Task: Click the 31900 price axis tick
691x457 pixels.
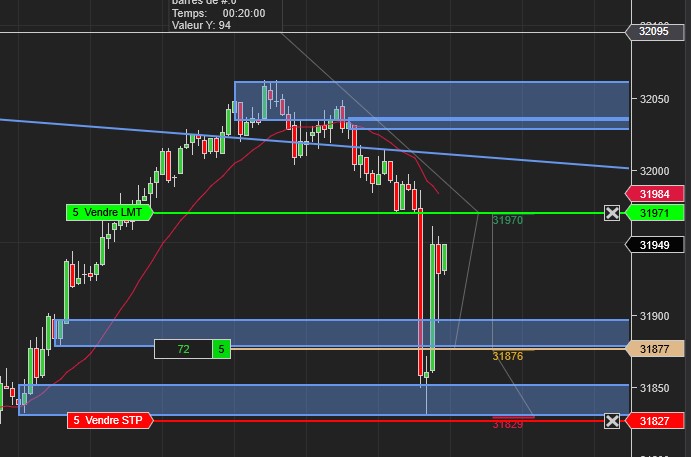Action: pos(654,316)
